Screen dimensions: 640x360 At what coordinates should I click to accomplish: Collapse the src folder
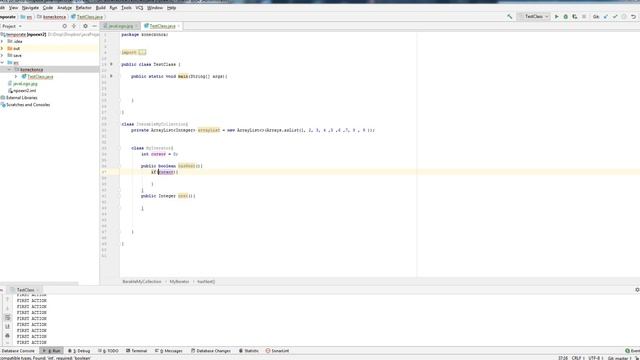pos(2,62)
